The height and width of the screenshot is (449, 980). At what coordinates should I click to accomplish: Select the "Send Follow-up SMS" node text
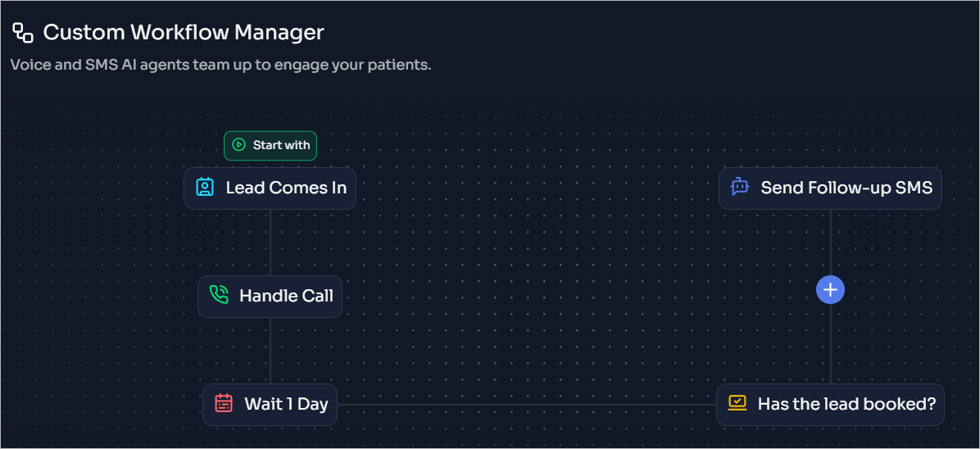pyautogui.click(x=847, y=188)
